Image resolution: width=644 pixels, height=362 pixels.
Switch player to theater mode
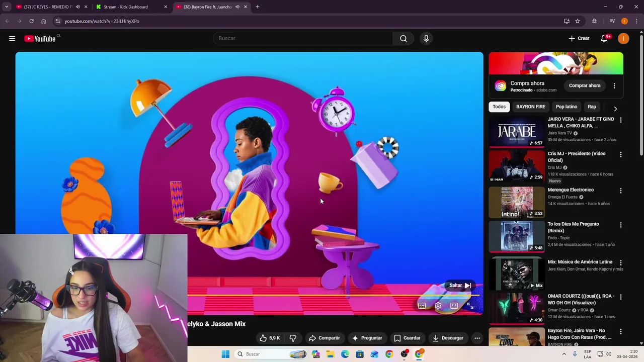(454, 306)
